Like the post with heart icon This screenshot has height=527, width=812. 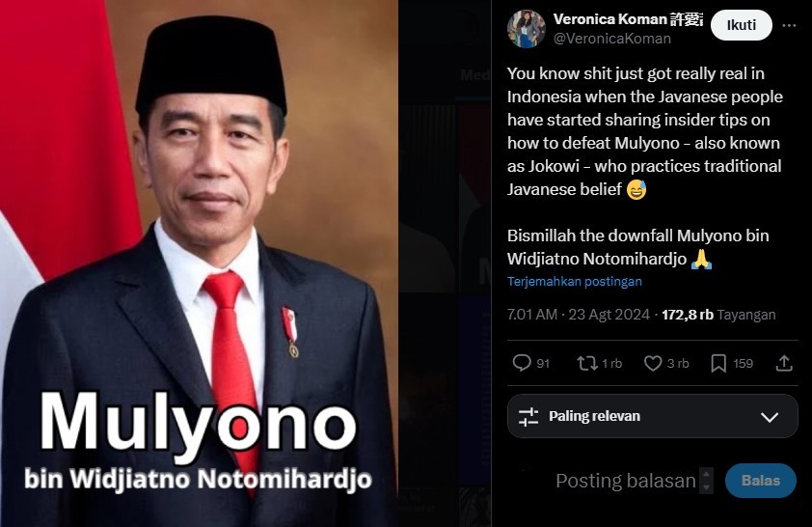[653, 363]
